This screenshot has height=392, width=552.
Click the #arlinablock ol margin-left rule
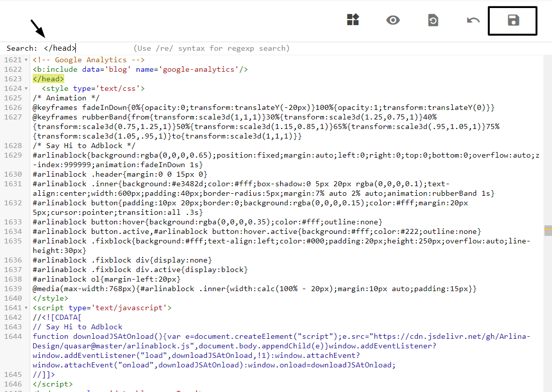point(106,279)
